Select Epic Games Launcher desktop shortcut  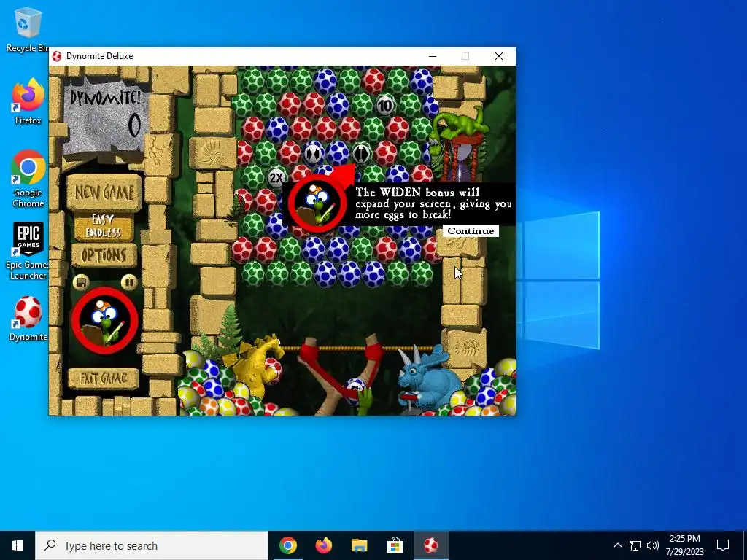point(28,251)
